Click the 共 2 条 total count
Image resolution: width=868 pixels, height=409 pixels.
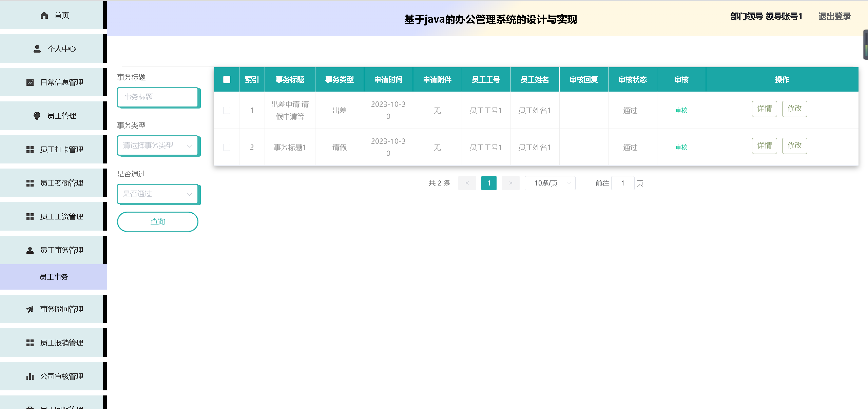[x=439, y=183]
